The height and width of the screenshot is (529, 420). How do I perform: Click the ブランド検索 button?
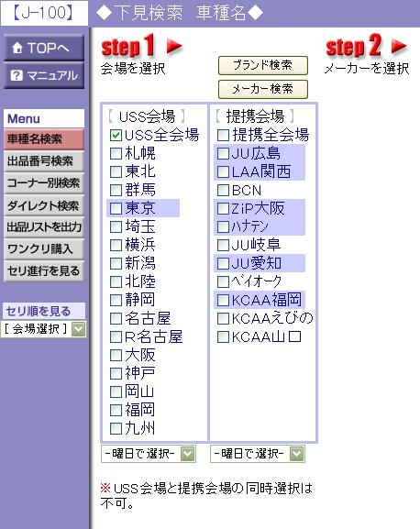coord(263,65)
